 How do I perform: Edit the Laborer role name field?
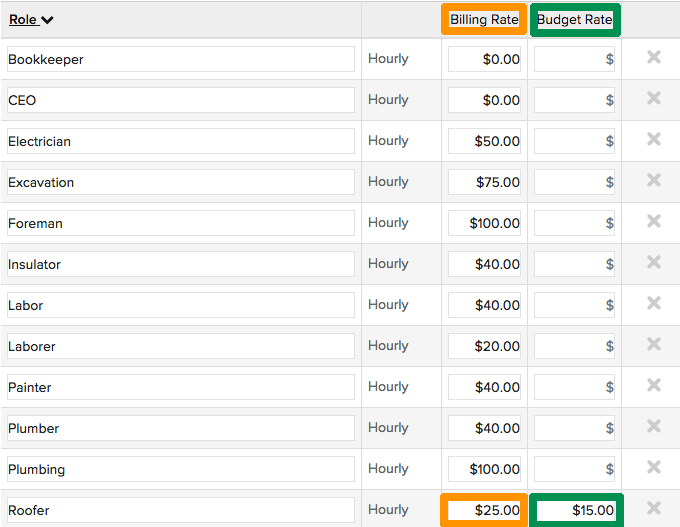[181, 346]
